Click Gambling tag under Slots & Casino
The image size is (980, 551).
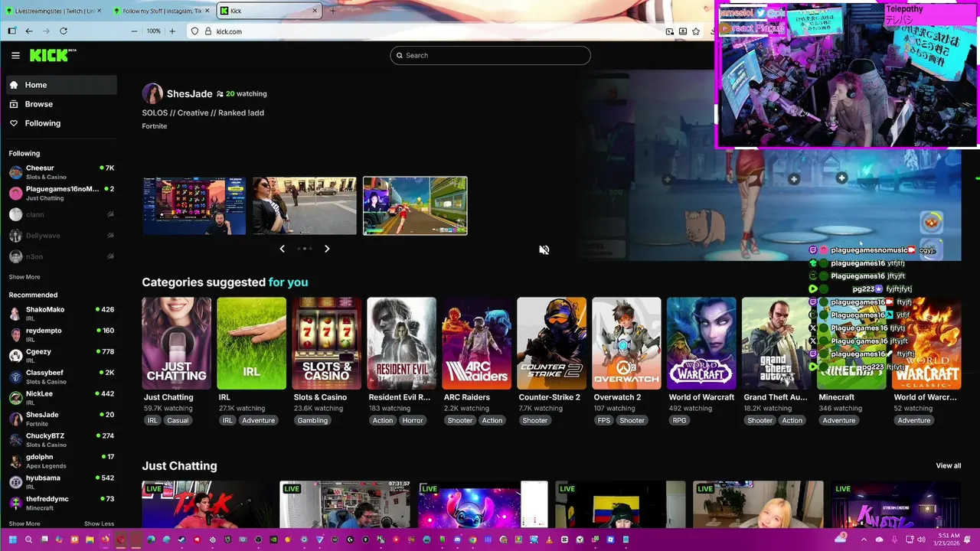click(x=312, y=420)
